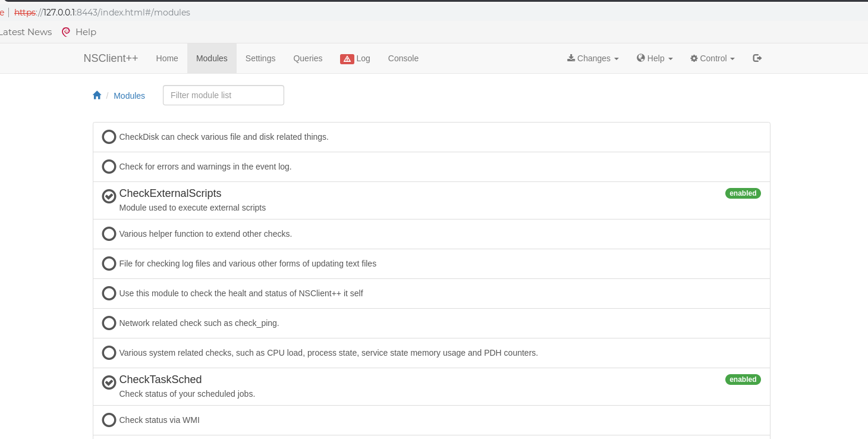The width and height of the screenshot is (868, 439).
Task: Open the Control dropdown menu
Action: [x=712, y=58]
